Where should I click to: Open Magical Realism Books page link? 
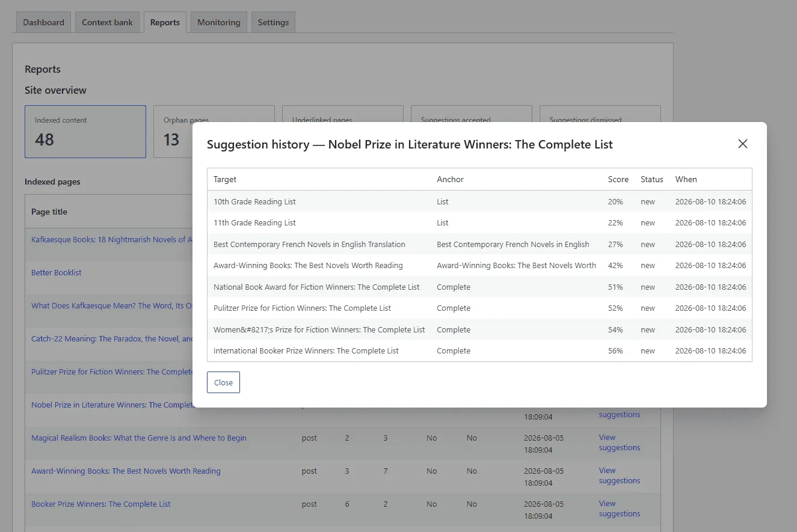[x=139, y=438]
